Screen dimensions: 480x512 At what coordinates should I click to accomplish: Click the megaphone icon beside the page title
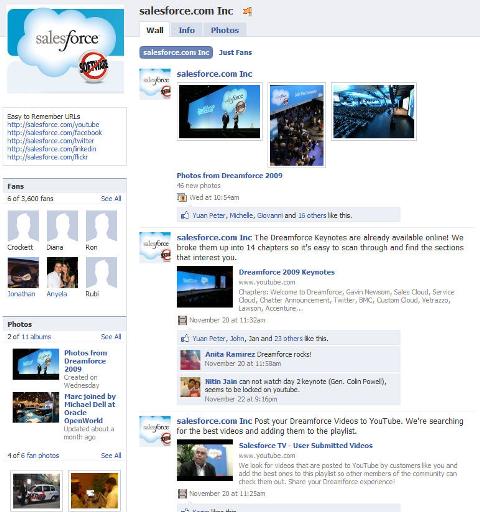(247, 11)
